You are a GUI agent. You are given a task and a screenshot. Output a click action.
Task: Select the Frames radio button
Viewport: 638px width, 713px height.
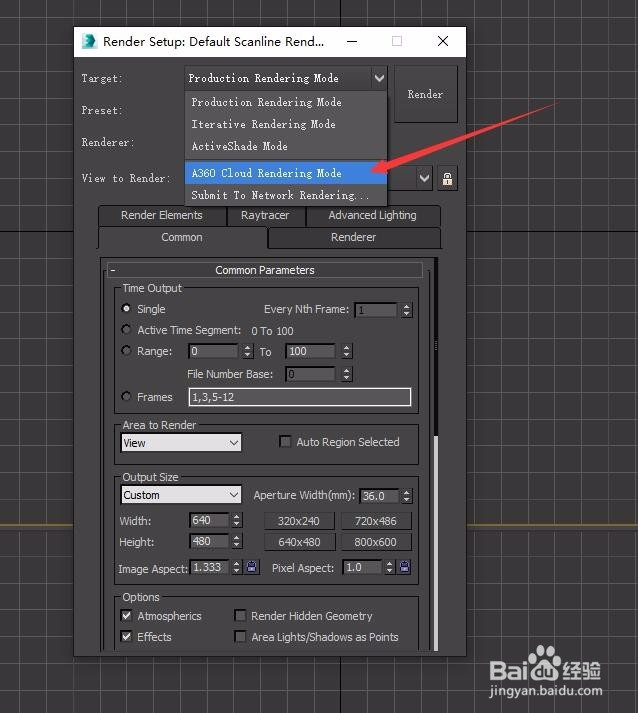click(126, 396)
